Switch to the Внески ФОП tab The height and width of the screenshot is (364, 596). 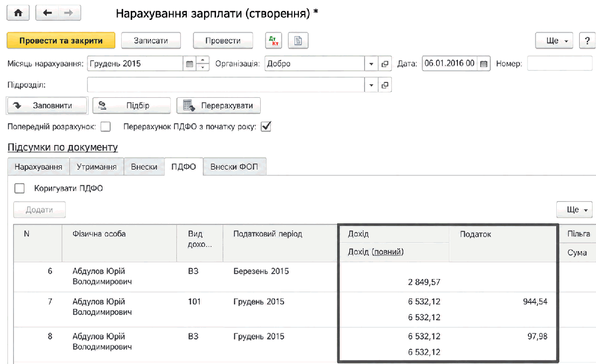(234, 167)
